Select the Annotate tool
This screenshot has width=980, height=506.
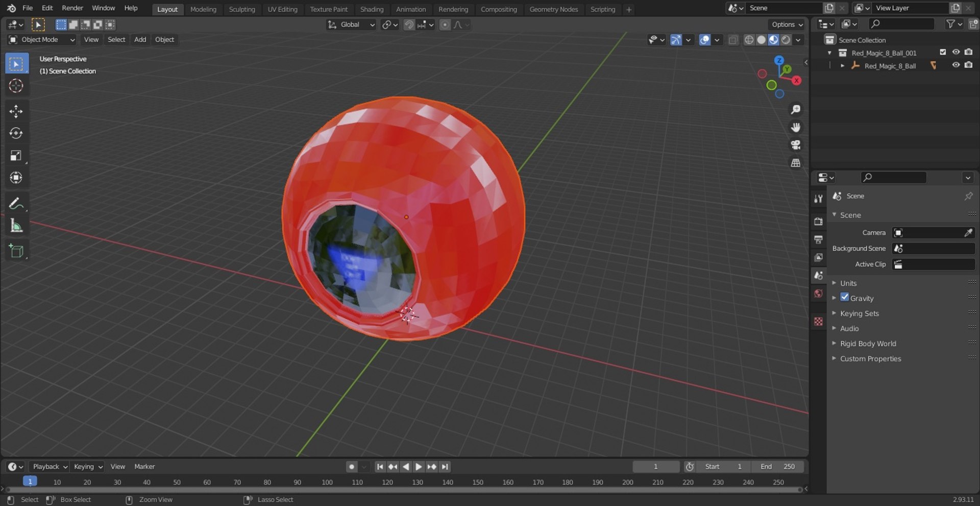[x=16, y=204]
